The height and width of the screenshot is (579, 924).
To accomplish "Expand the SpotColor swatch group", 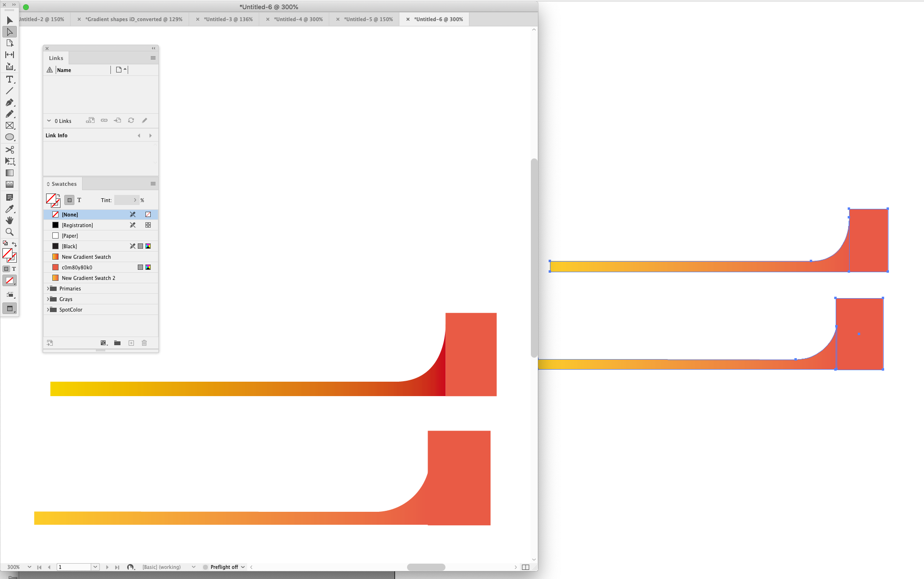I will 48,310.
